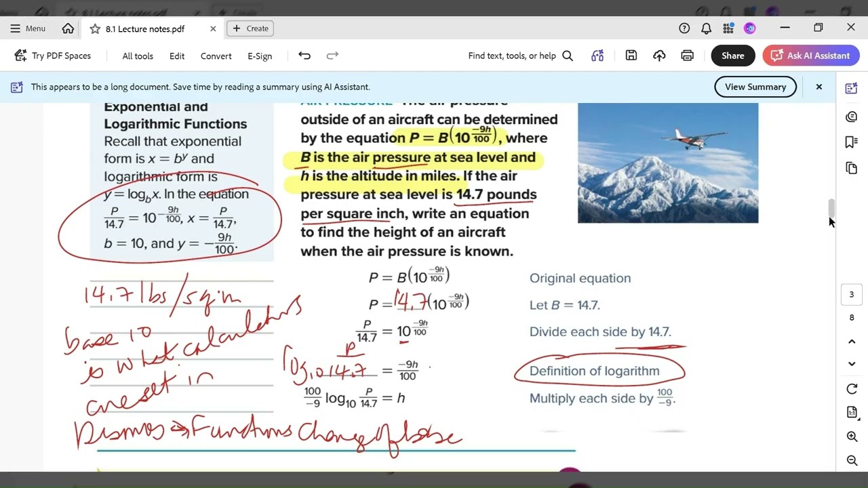Open notifications bell icon
The width and height of the screenshot is (868, 488).
click(706, 28)
